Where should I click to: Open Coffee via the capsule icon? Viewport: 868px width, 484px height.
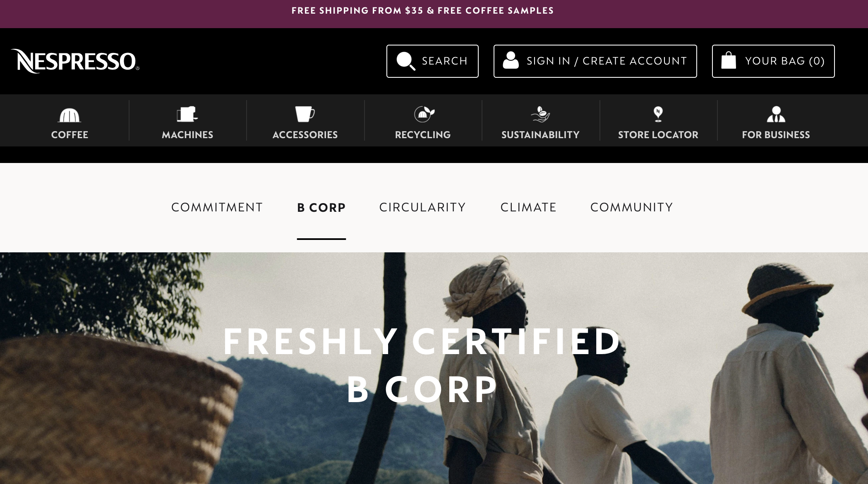point(70,115)
